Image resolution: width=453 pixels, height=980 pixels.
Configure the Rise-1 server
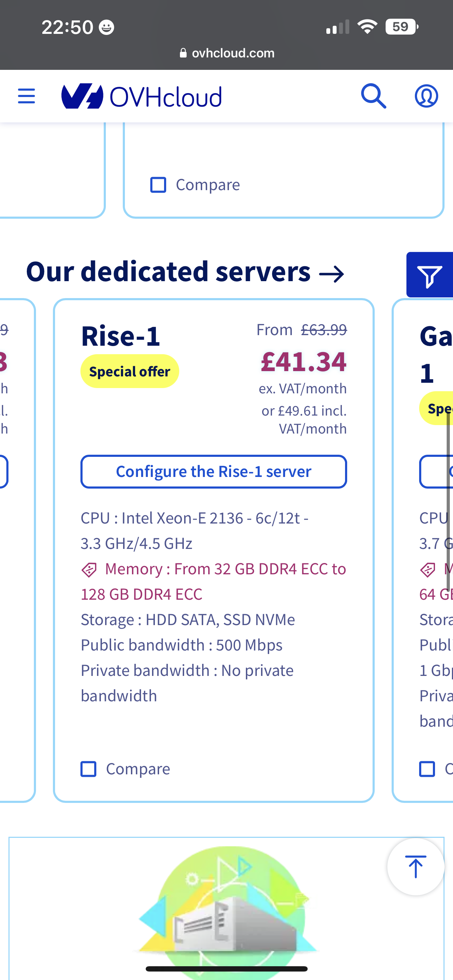pos(214,471)
